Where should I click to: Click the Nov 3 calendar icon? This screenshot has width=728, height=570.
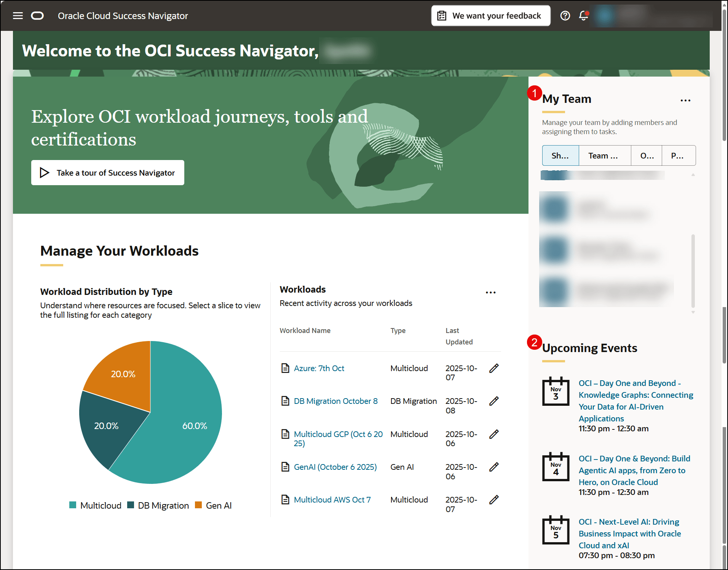(556, 391)
